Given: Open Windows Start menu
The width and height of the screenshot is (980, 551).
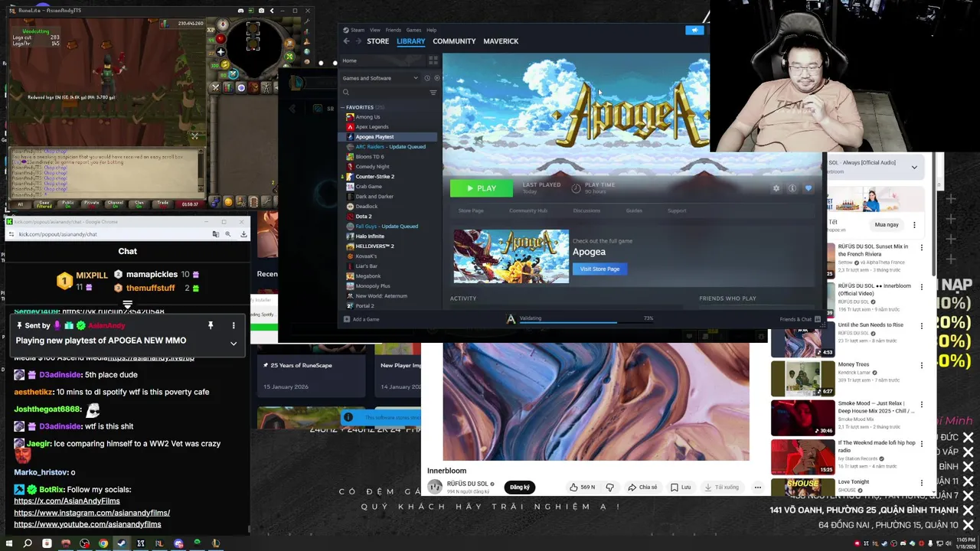Looking at the screenshot, I should pos(8,543).
